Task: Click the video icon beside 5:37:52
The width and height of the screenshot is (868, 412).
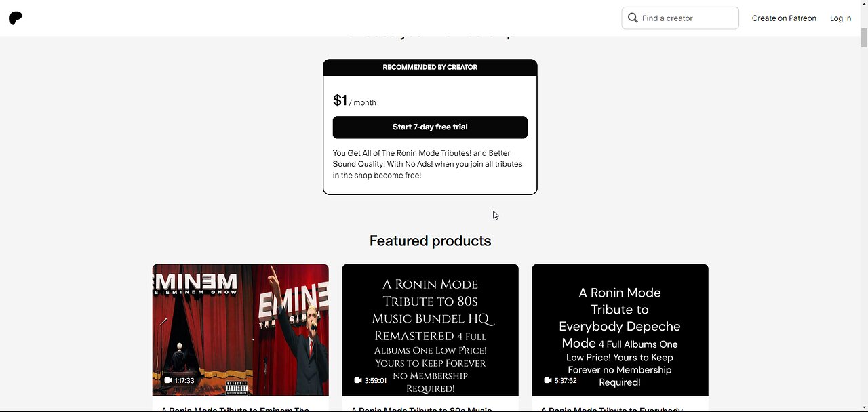Action: tap(548, 381)
